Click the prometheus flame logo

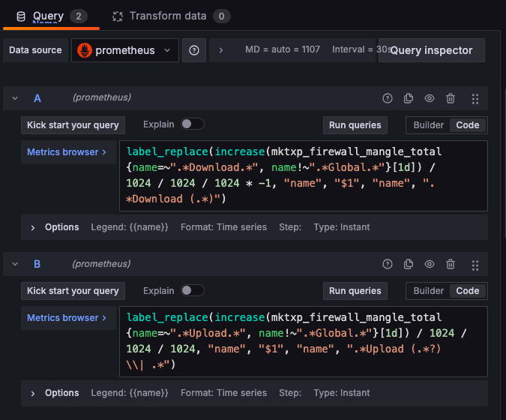tap(85, 50)
